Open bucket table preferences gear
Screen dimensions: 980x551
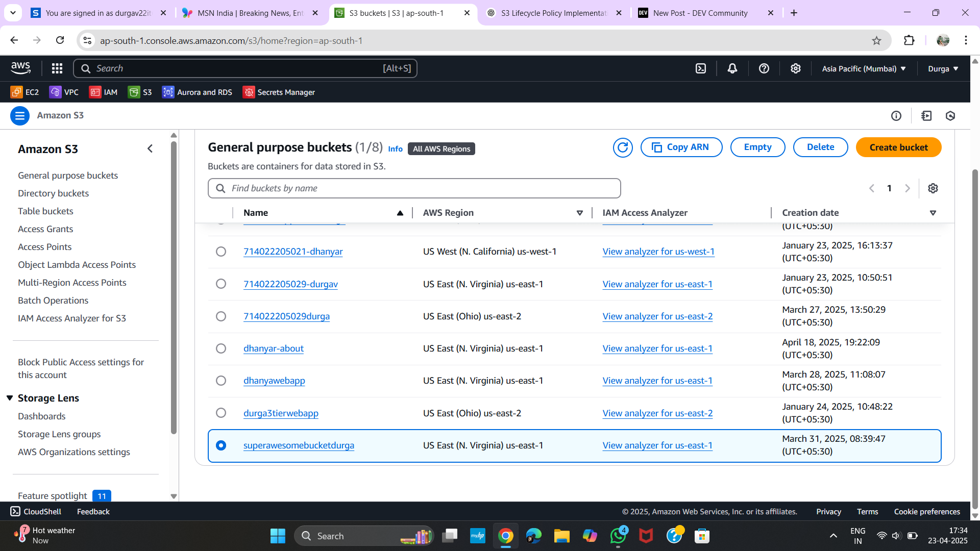[933, 188]
